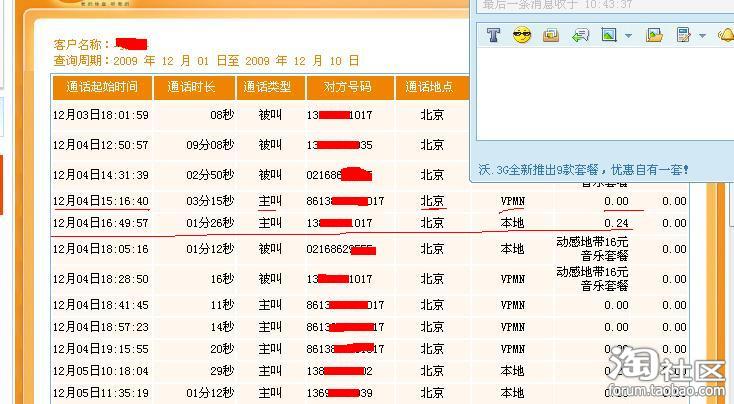Click the 通话类型 column header
Viewport: 734px width, 404px height.
tap(271, 87)
